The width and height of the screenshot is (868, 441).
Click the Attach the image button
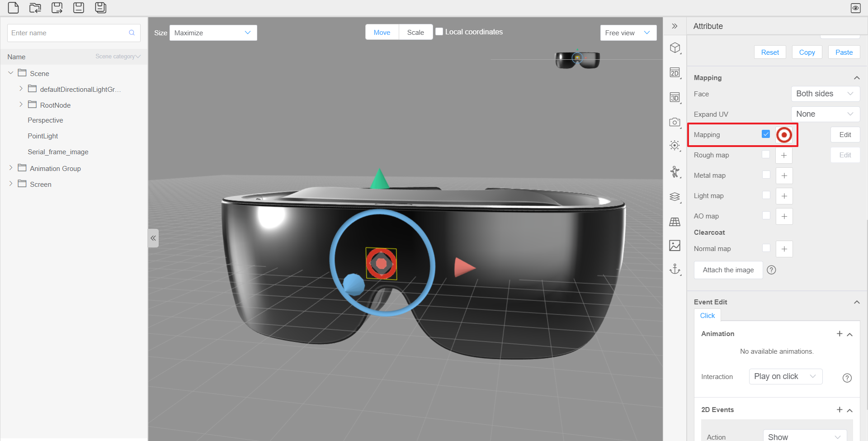[x=728, y=270]
